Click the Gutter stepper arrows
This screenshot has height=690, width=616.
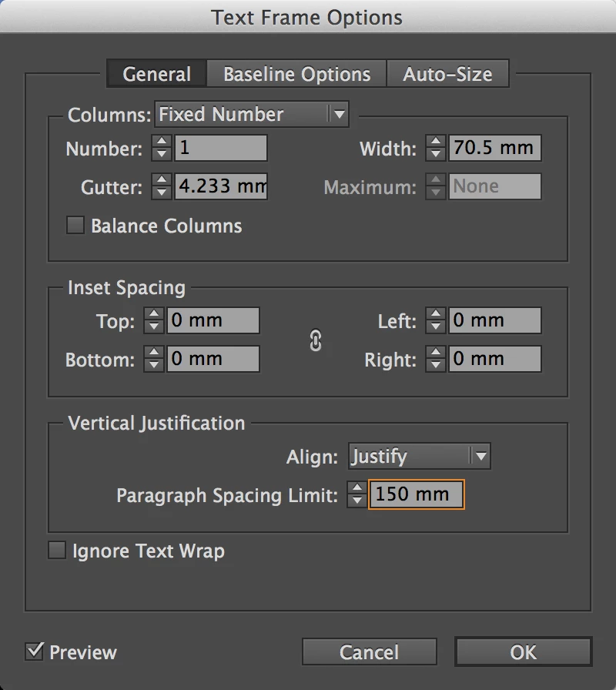point(162,186)
